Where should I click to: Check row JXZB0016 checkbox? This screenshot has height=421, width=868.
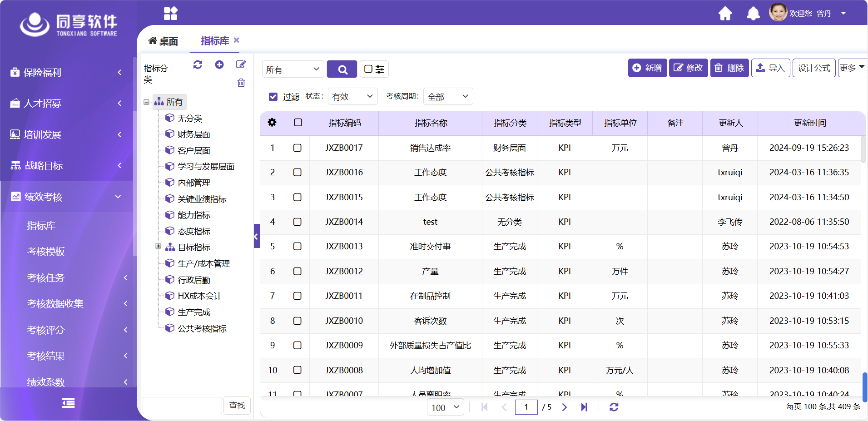coord(298,172)
